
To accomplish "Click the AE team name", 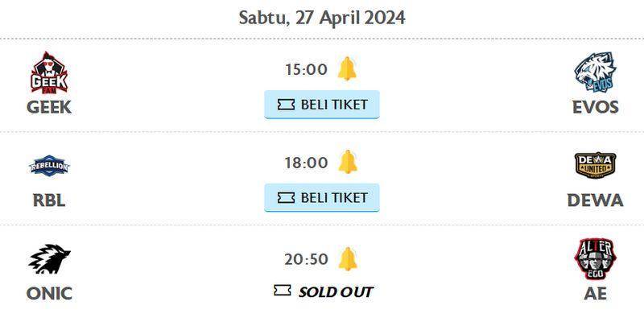I will tap(595, 294).
